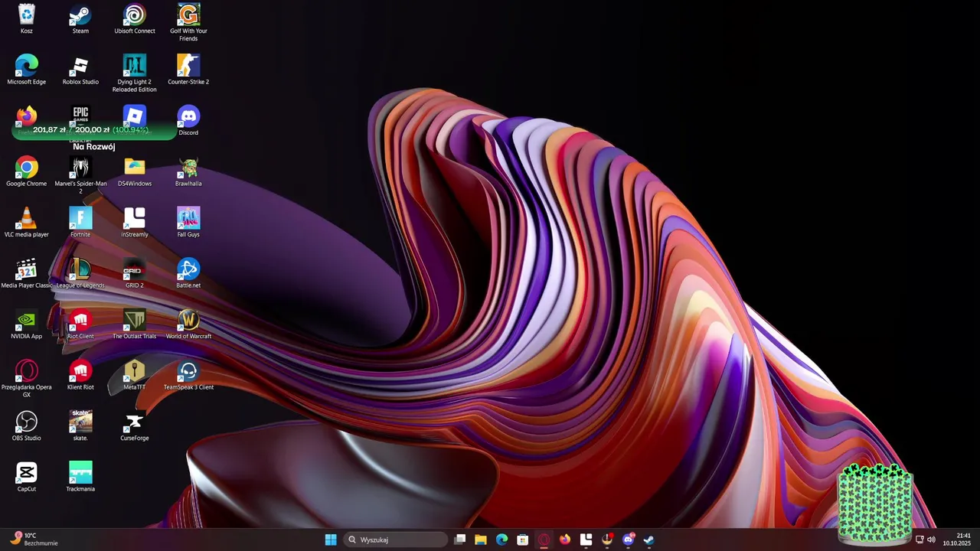The image size is (980, 551).
Task: Select the Roblox Studio desktop icon
Action: (x=80, y=70)
